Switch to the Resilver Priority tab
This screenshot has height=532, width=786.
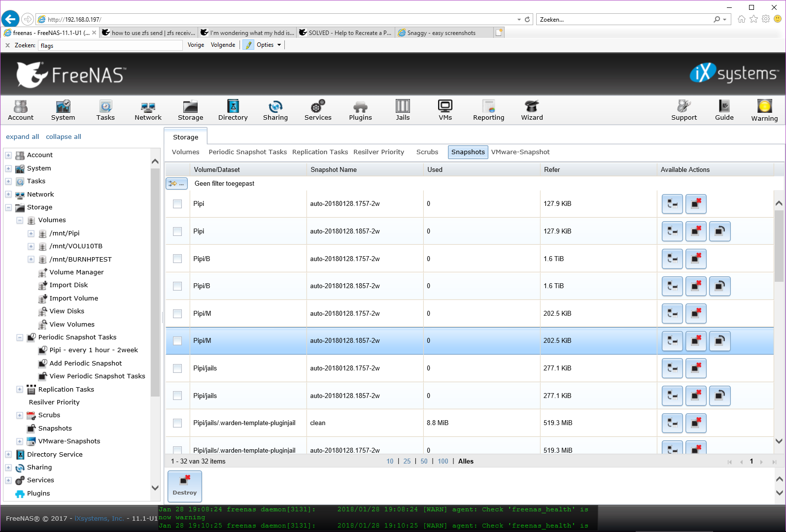378,152
